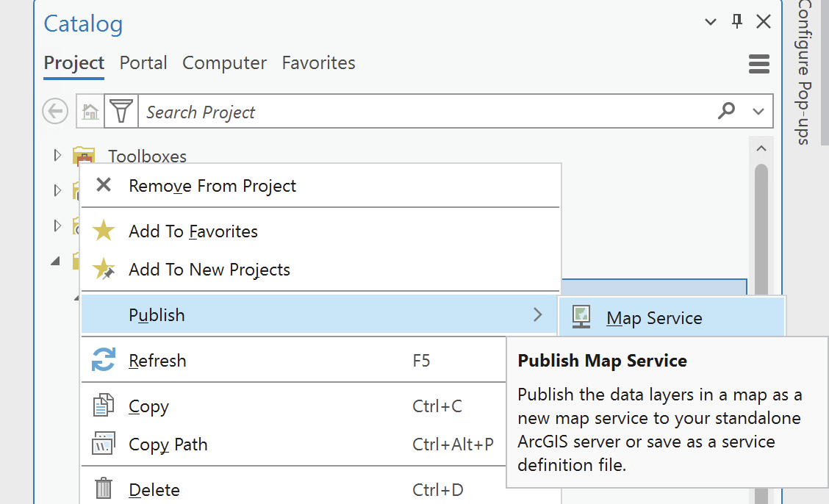Click the star icon for Add To Favorites

[104, 231]
